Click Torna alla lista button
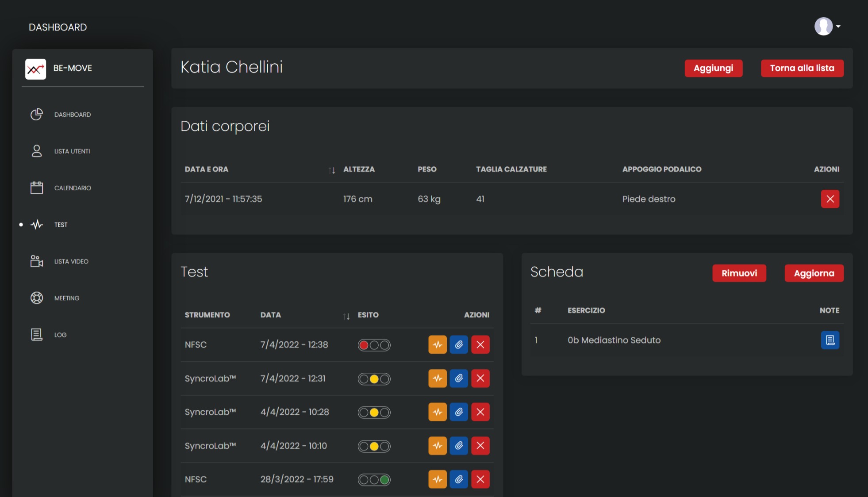 [802, 68]
